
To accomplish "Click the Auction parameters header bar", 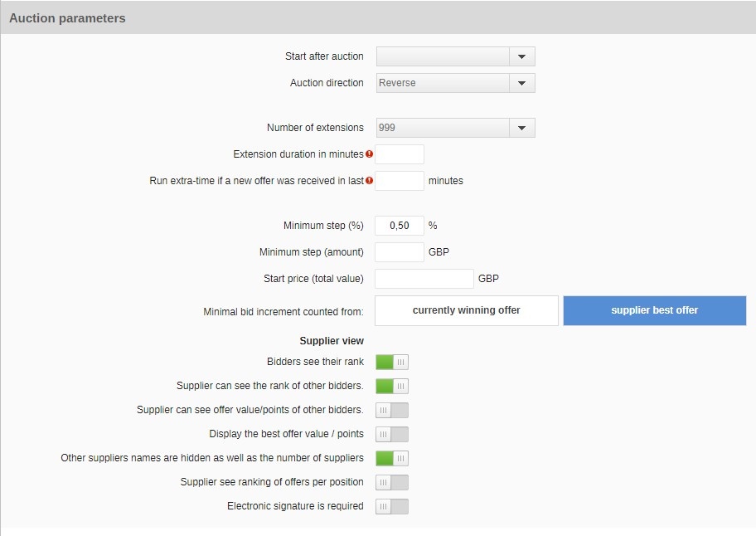I will point(378,18).
